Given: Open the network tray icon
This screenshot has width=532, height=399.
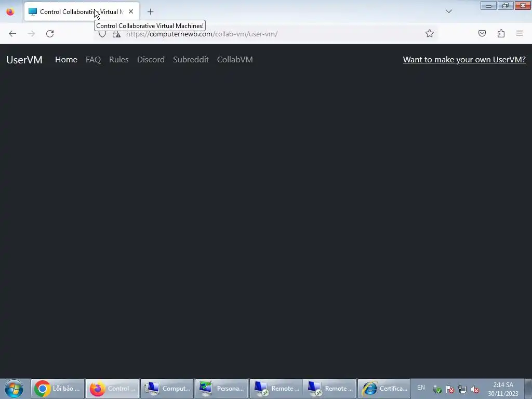Looking at the screenshot, I should [x=462, y=390].
